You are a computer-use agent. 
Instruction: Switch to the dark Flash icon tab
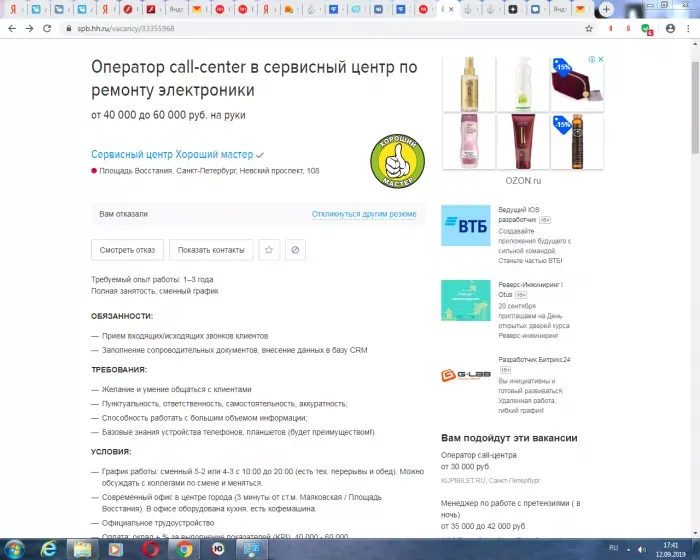[151, 9]
